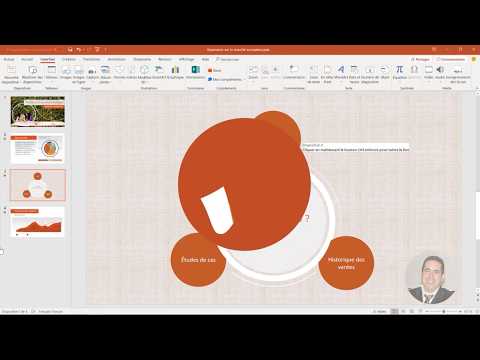The height and width of the screenshot is (360, 480).
Task: Click the language indicator in status bar
Action: pos(51,311)
